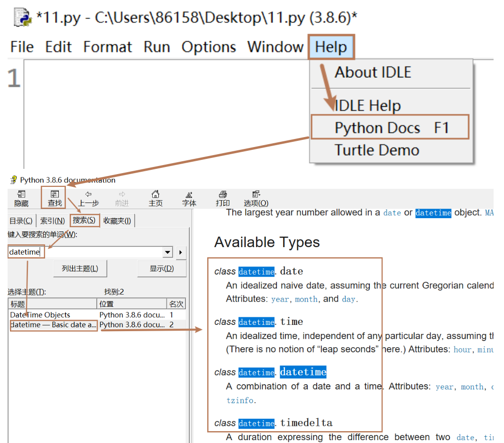Choose Python Docs F1 menu entry

pos(390,127)
